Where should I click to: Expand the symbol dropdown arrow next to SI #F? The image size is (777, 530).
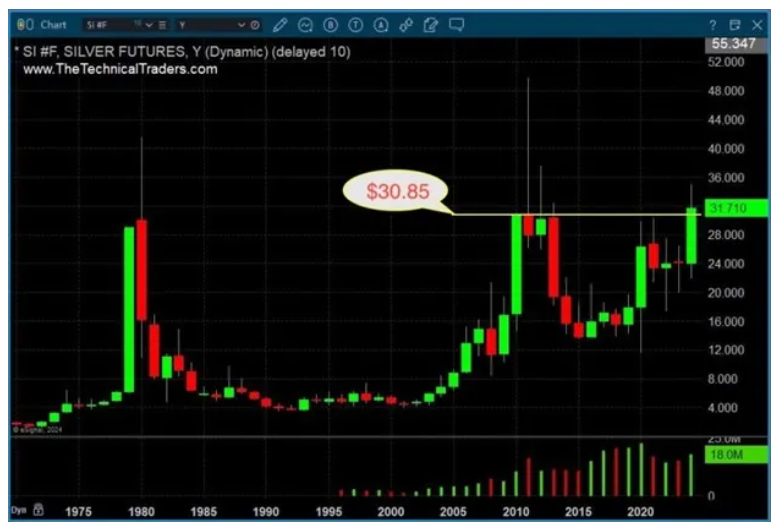tap(149, 23)
